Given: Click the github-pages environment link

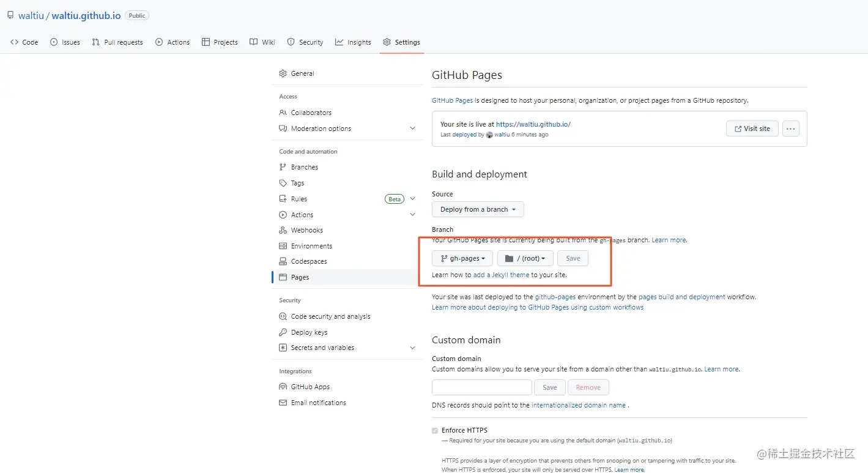Looking at the screenshot, I should click(x=555, y=297).
